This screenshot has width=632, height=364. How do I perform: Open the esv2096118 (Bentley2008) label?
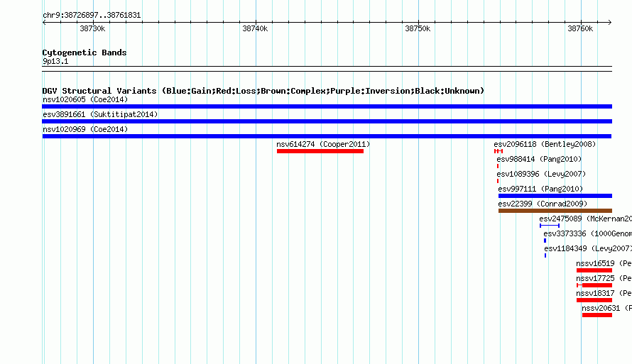(545, 144)
